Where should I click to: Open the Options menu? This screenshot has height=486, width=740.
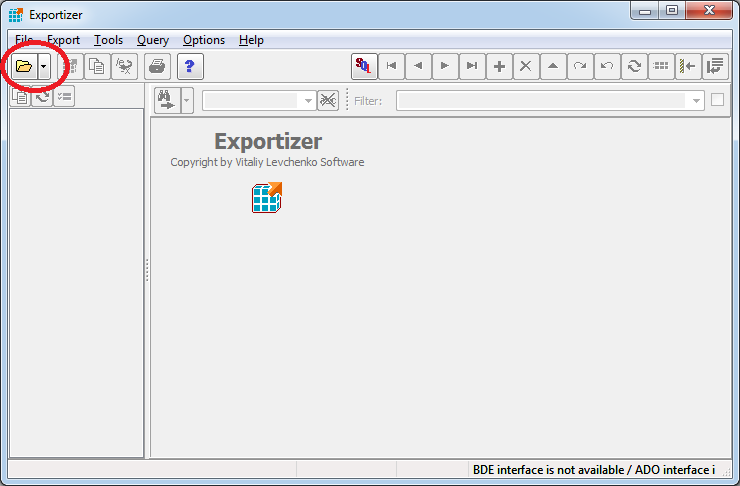click(204, 40)
